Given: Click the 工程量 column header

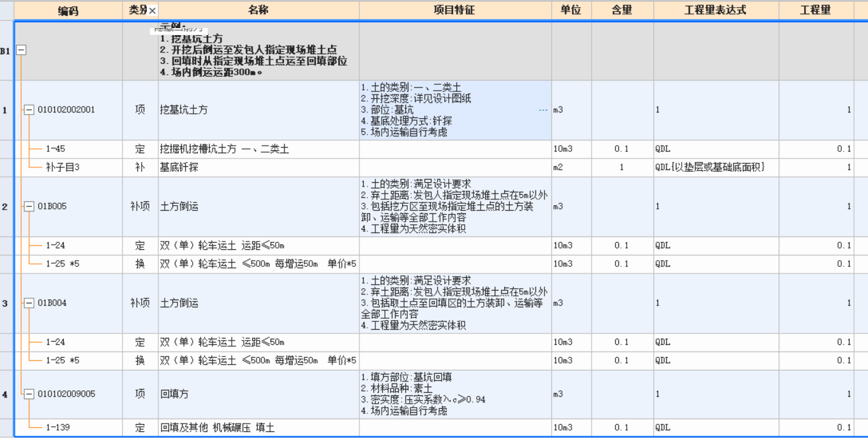Looking at the screenshot, I should pyautogui.click(x=816, y=10).
